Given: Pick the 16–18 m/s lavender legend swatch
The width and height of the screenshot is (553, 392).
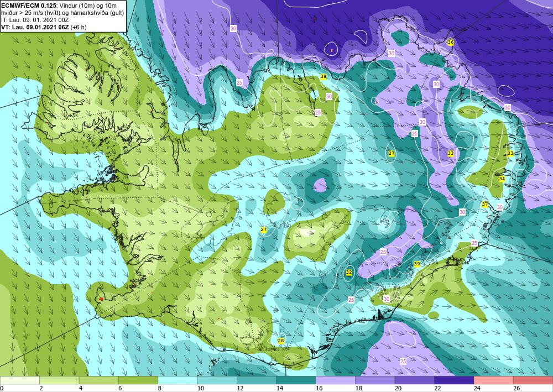Looking at the screenshot, I should pos(336,380).
